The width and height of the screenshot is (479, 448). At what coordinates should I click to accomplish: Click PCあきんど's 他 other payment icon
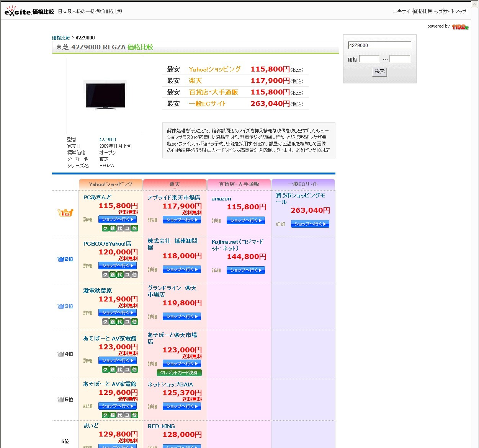pos(134,228)
